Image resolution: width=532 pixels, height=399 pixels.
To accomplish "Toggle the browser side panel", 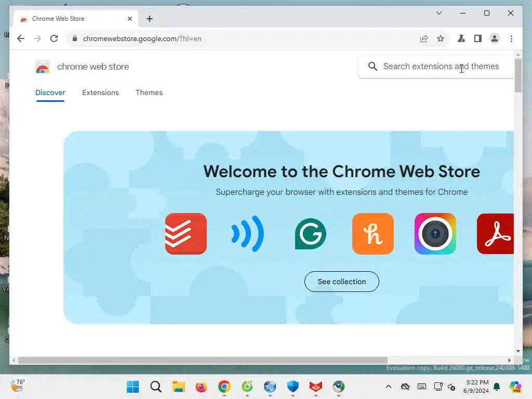I will tap(478, 38).
